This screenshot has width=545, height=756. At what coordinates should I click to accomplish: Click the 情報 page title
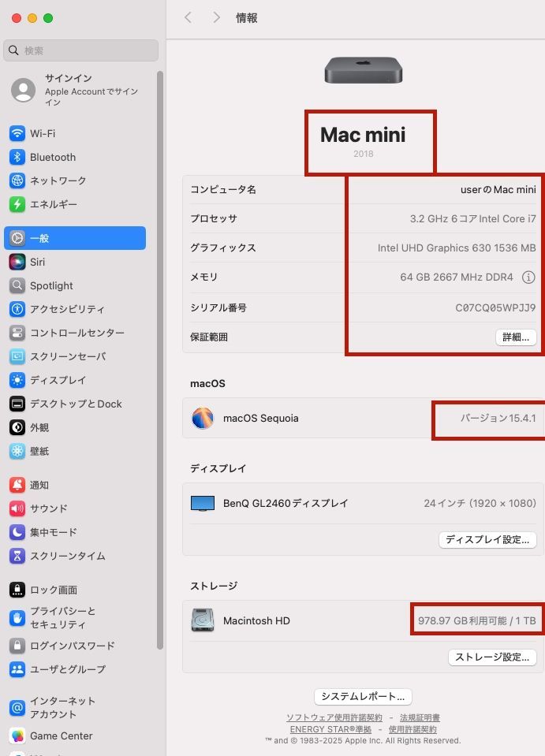(246, 18)
